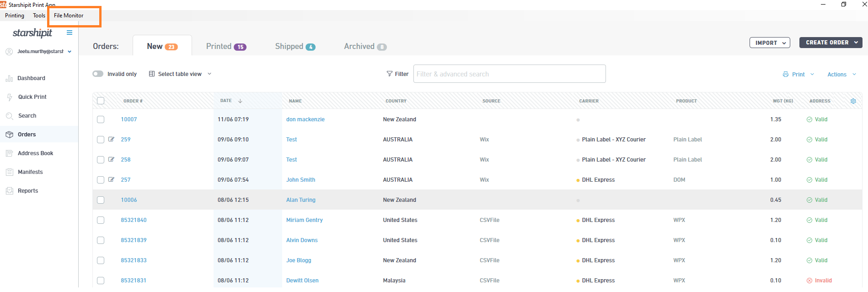Open the Import dropdown
The width and height of the screenshot is (868, 292).
(x=770, y=43)
